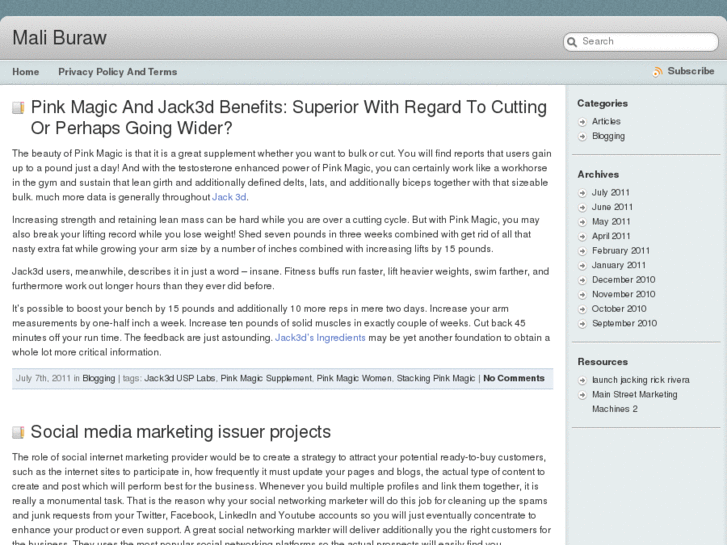The height and width of the screenshot is (545, 727).
Task: Follow the Jack3d's Ingredients link
Action: (x=320, y=338)
